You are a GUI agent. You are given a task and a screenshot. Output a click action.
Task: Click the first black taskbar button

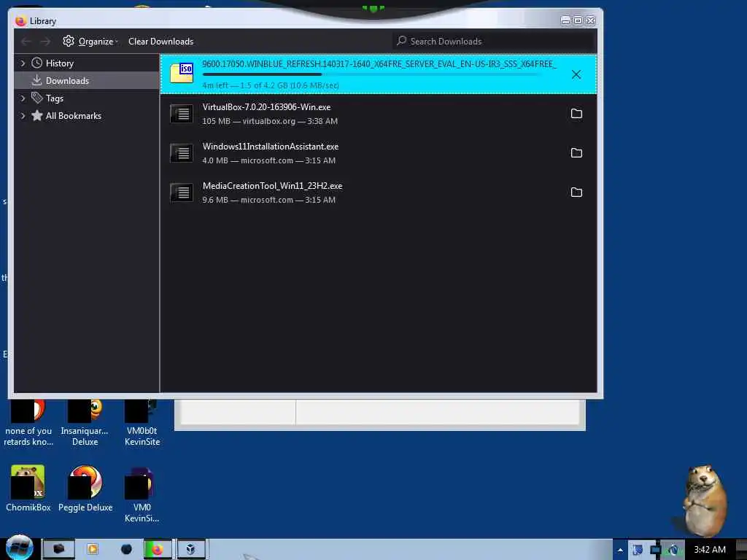pos(58,549)
